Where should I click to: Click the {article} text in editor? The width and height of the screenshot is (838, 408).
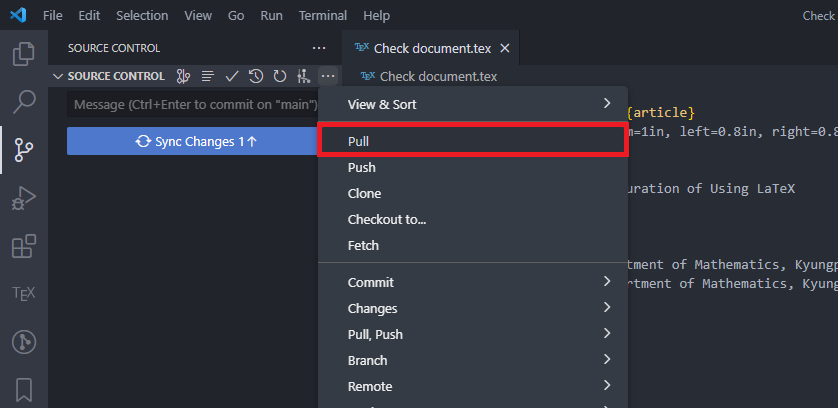(661, 112)
